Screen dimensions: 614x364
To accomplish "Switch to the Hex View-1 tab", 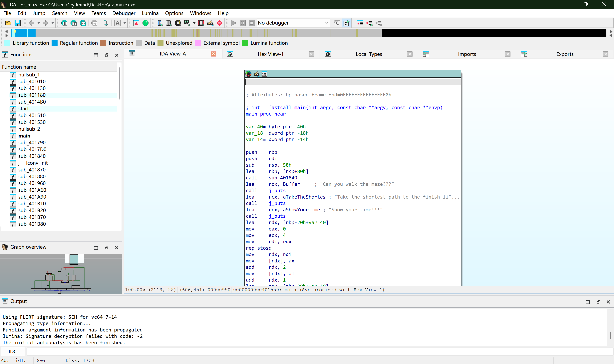I will [270, 54].
